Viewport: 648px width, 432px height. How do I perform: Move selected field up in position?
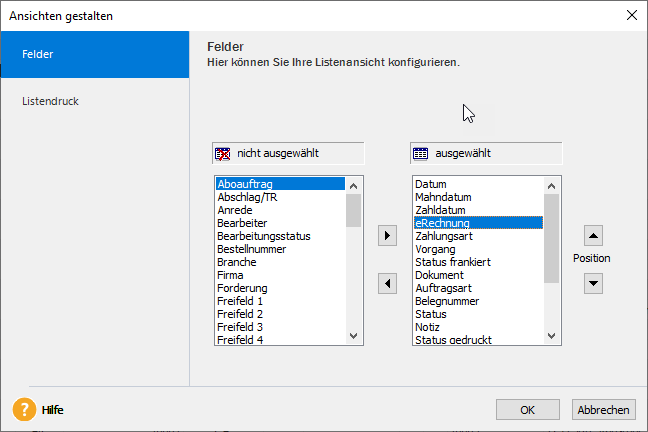pyautogui.click(x=593, y=236)
